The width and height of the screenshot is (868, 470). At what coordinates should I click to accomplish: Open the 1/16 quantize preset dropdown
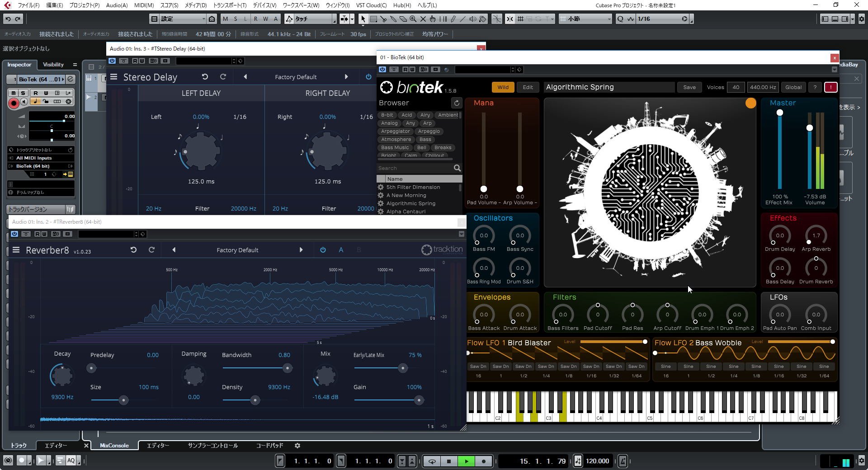pos(662,19)
